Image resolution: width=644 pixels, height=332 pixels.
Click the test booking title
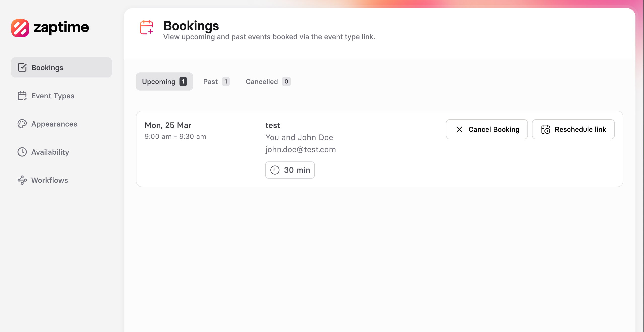[x=273, y=125]
